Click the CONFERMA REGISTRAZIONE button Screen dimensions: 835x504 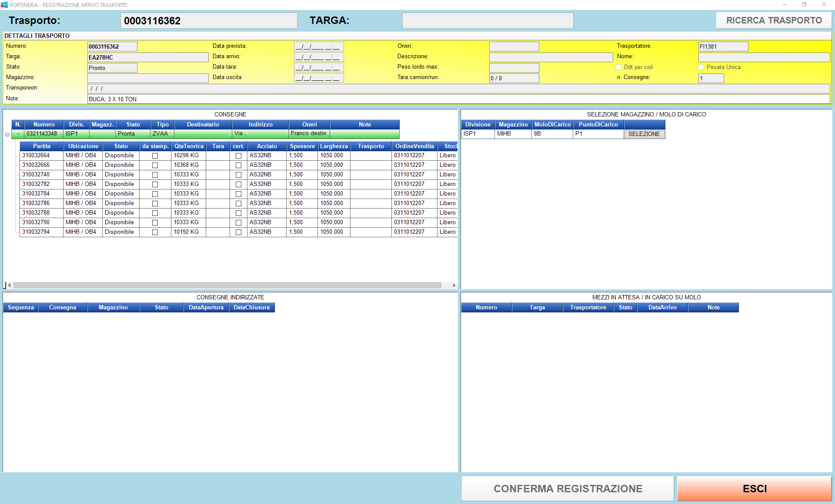(568, 489)
